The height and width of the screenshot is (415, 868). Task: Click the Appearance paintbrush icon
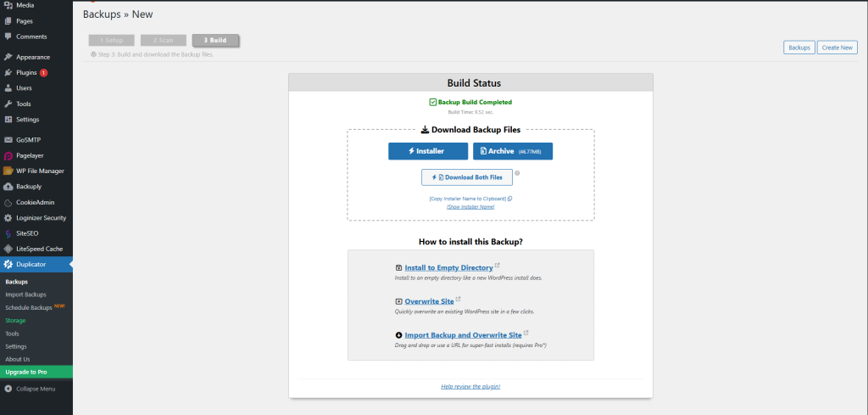click(8, 57)
